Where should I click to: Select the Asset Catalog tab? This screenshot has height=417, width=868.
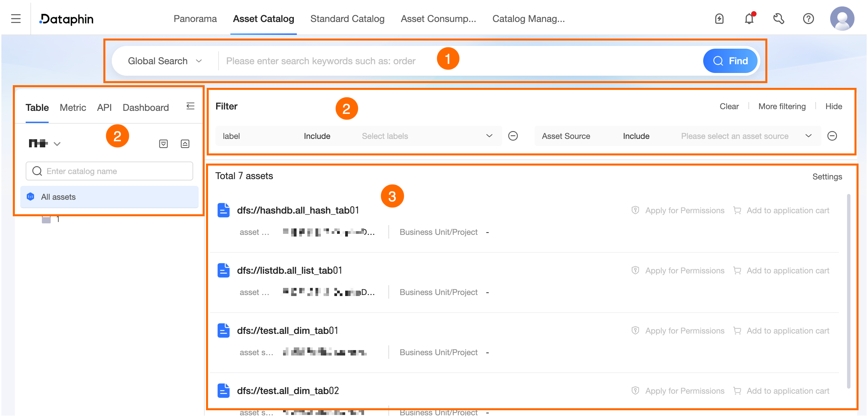click(263, 19)
